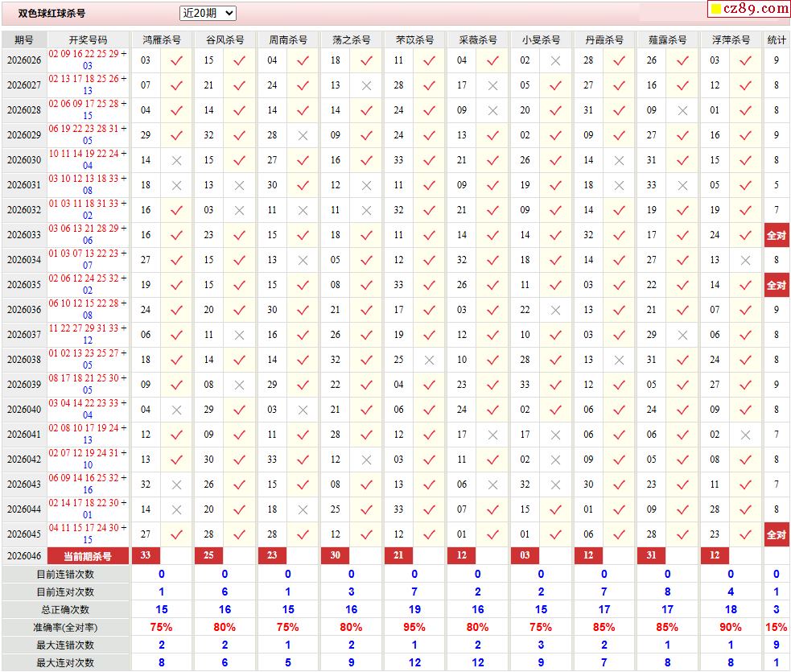Click the 荡之杀号 cross mark in row 2026027

pyautogui.click(x=366, y=85)
